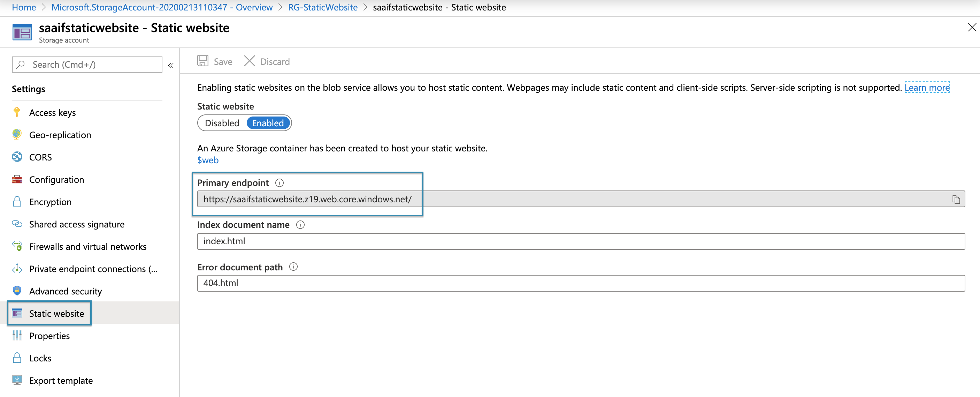Click the Configuration toolbox icon

click(17, 179)
